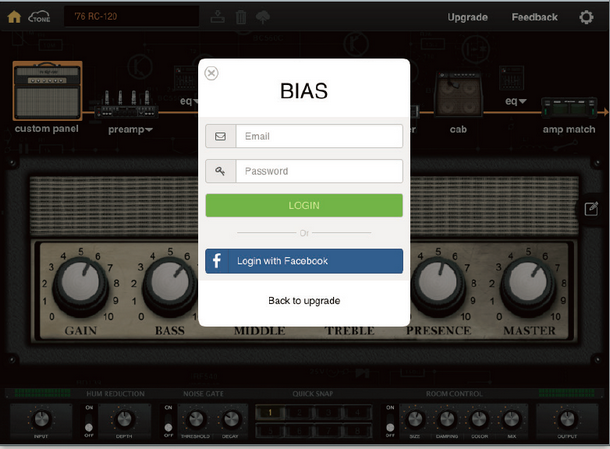Click the Noise Gate THRESHOLD knob
This screenshot has height=449, width=610.
196,419
